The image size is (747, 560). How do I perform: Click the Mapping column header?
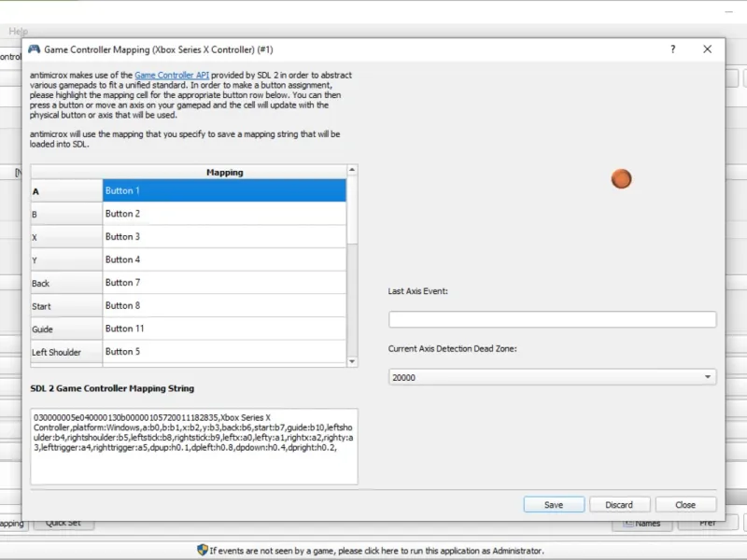coord(224,172)
